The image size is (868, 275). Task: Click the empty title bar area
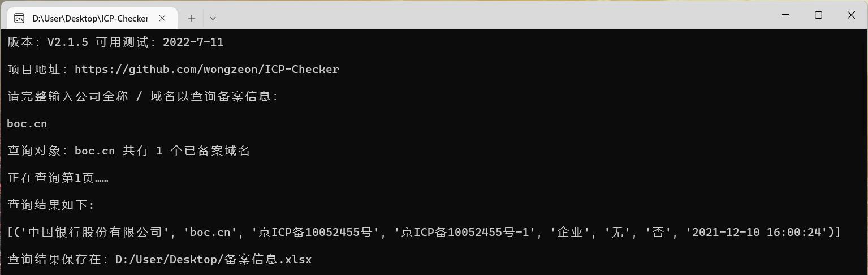click(481, 15)
